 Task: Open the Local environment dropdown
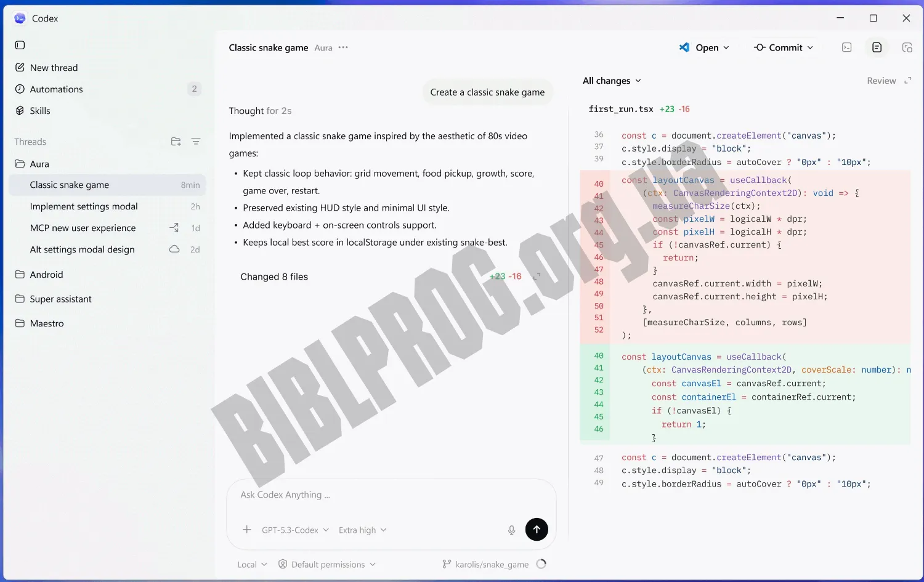tap(252, 564)
